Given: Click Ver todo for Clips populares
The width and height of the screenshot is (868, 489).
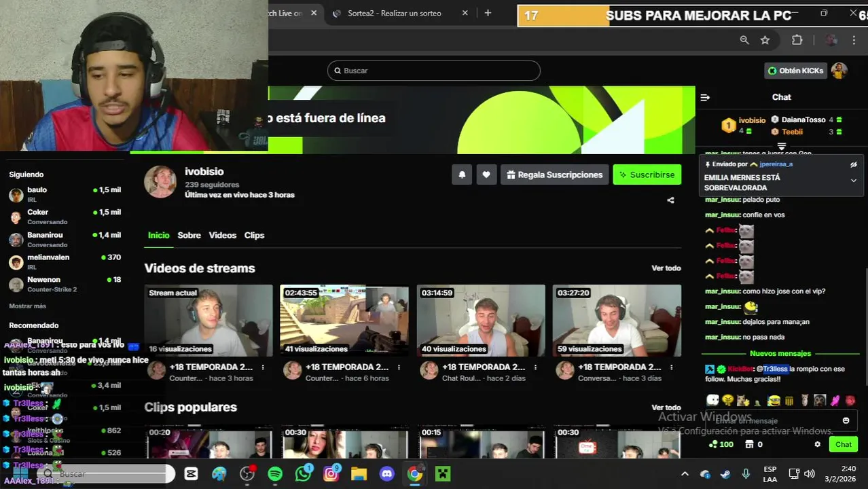Looking at the screenshot, I should click(666, 407).
